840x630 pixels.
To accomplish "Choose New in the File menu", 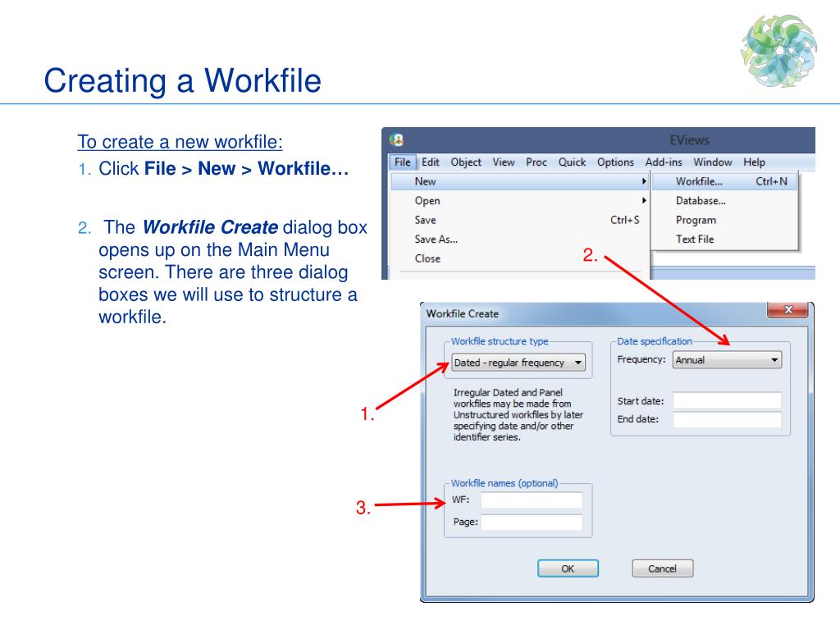I will click(x=519, y=181).
